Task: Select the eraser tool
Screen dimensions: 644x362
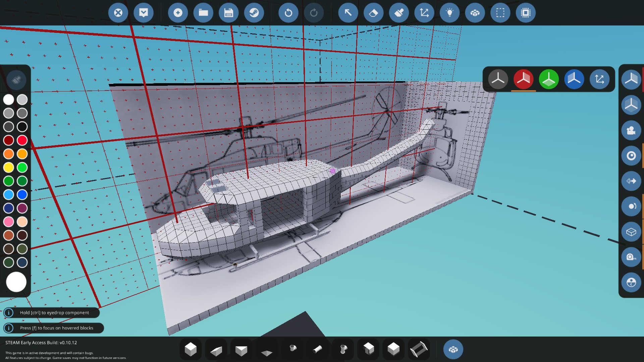Action: click(x=373, y=13)
